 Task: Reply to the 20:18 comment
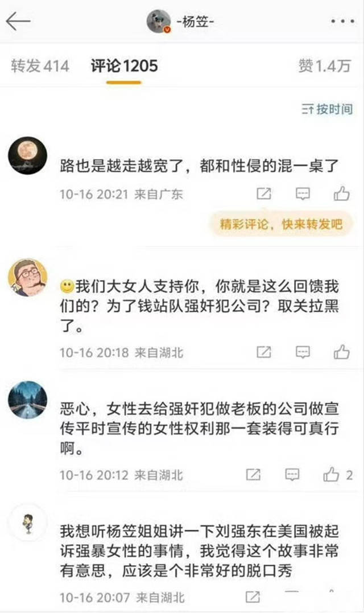303,352
